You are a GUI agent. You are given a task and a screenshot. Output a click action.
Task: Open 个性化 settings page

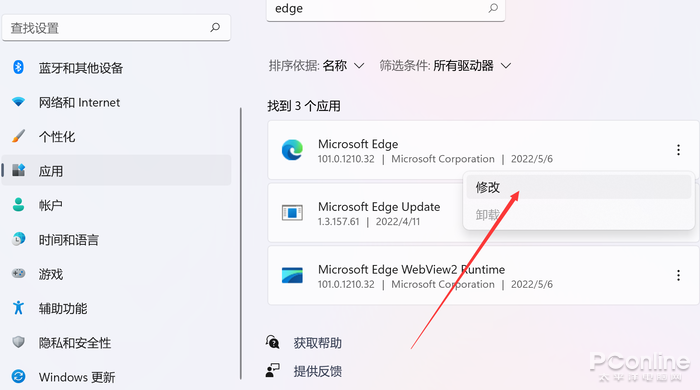click(57, 137)
